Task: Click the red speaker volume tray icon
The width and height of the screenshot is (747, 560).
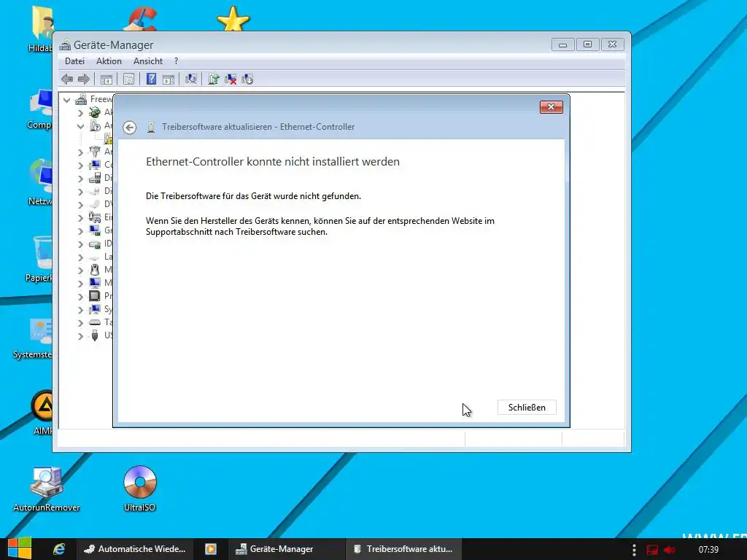Action: pos(670,550)
